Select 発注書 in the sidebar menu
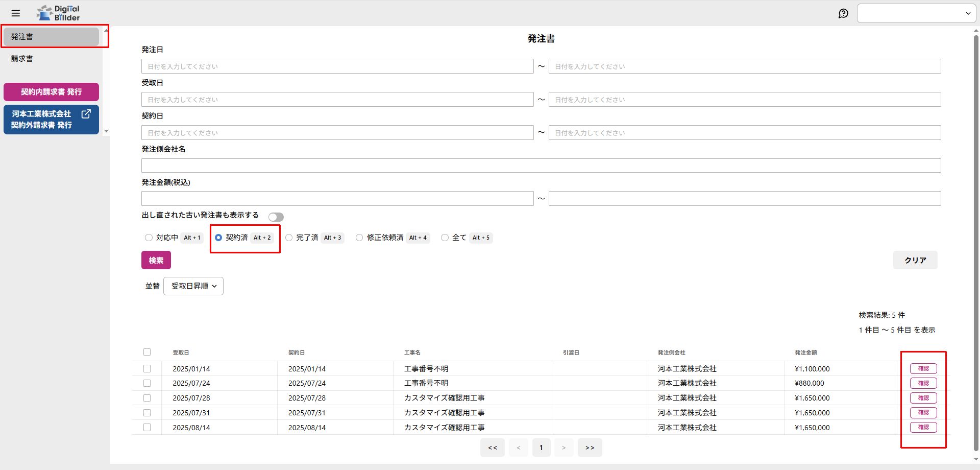This screenshot has height=470, width=980. 51,37
